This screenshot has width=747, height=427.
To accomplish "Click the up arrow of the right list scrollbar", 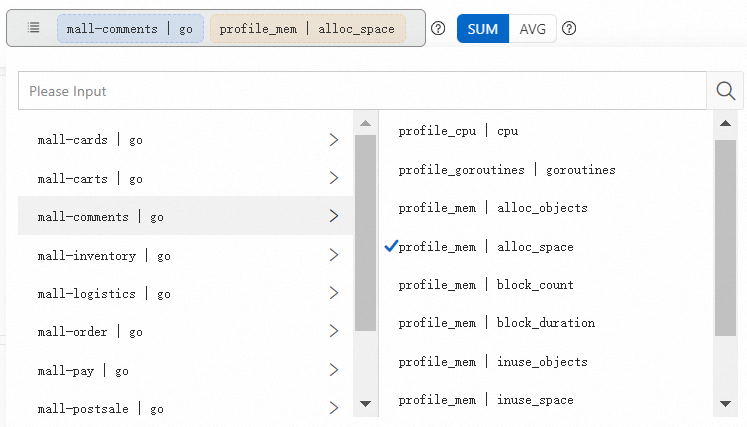I will [x=725, y=123].
